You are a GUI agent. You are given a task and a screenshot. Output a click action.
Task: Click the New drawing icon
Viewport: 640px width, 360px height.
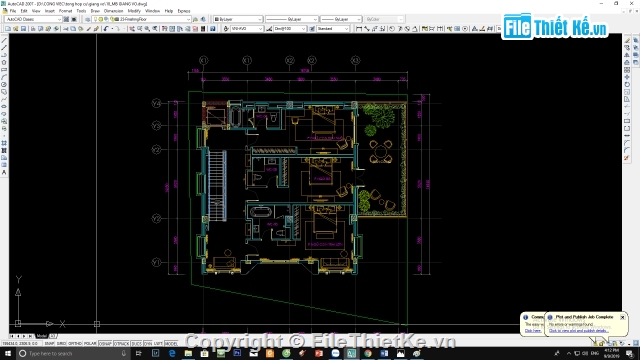pos(8,29)
